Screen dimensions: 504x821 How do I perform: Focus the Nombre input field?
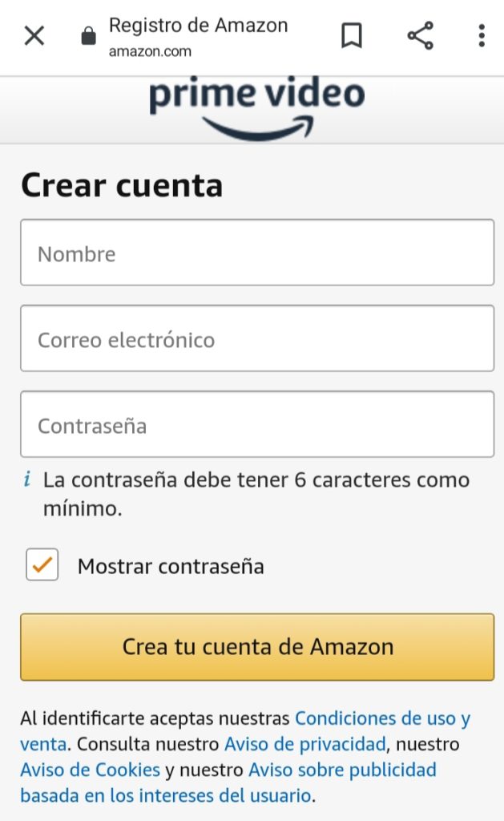[x=256, y=253]
